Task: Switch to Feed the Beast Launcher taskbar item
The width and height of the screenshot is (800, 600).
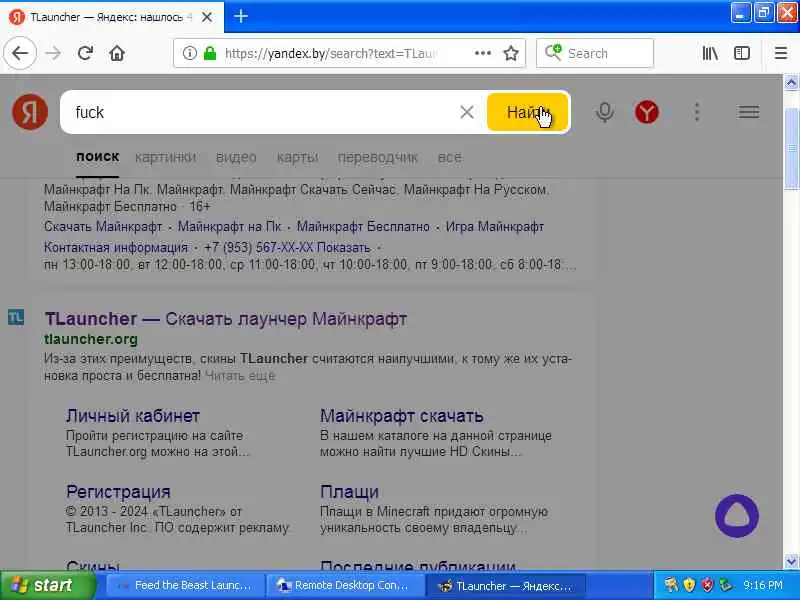Action: coord(186,585)
